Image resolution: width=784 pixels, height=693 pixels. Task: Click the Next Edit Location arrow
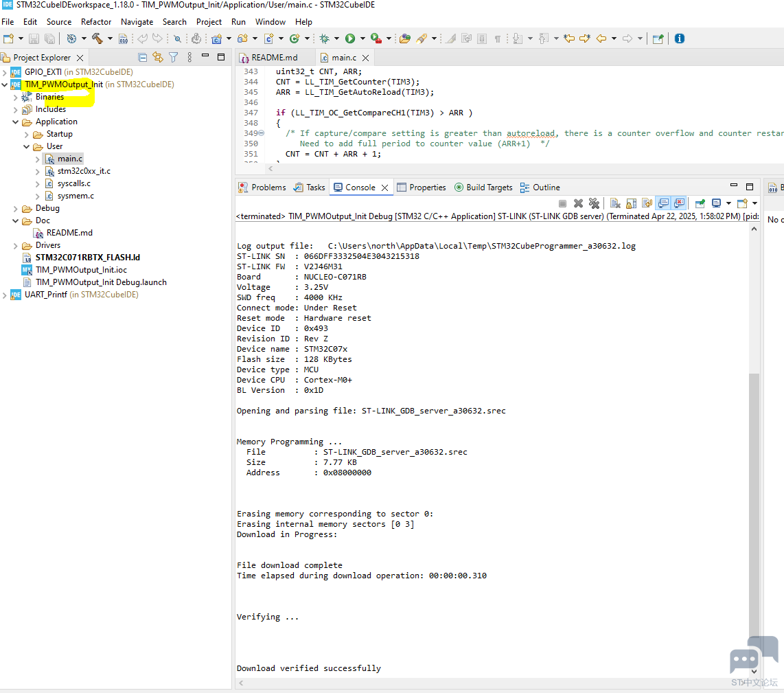[584, 38]
